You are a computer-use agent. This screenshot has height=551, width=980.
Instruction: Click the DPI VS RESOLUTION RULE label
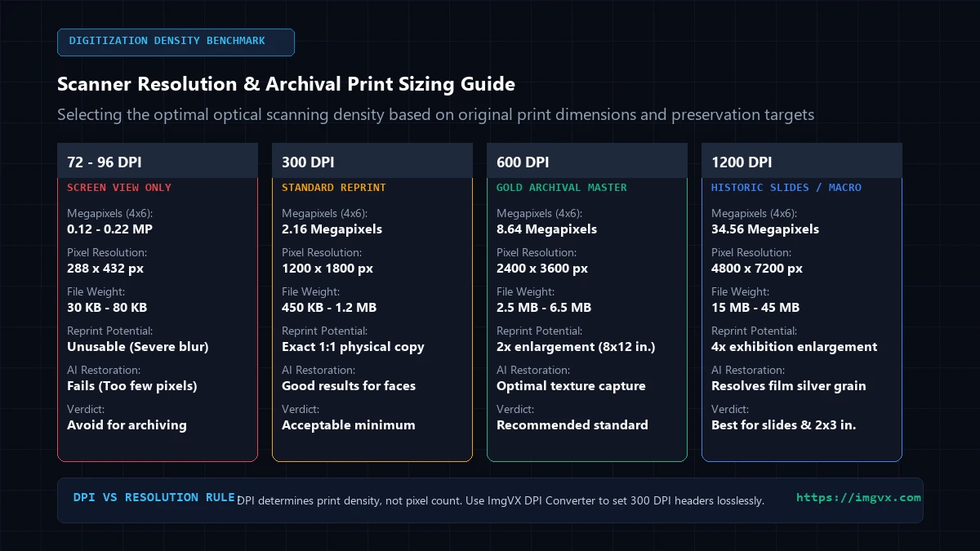pyautogui.click(x=154, y=498)
